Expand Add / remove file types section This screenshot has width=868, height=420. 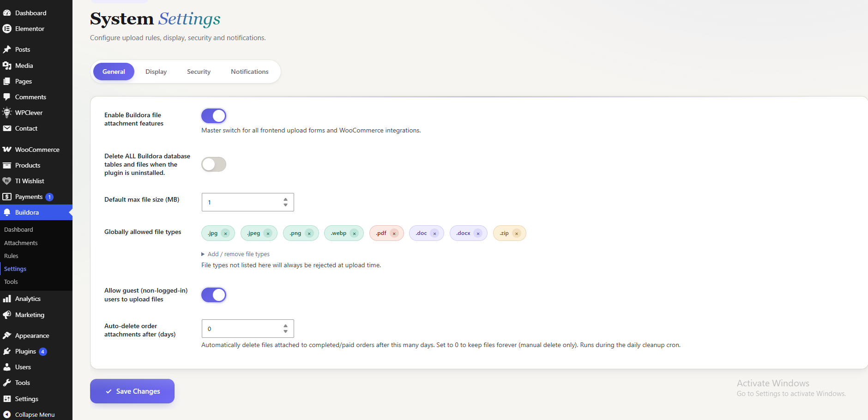235,254
